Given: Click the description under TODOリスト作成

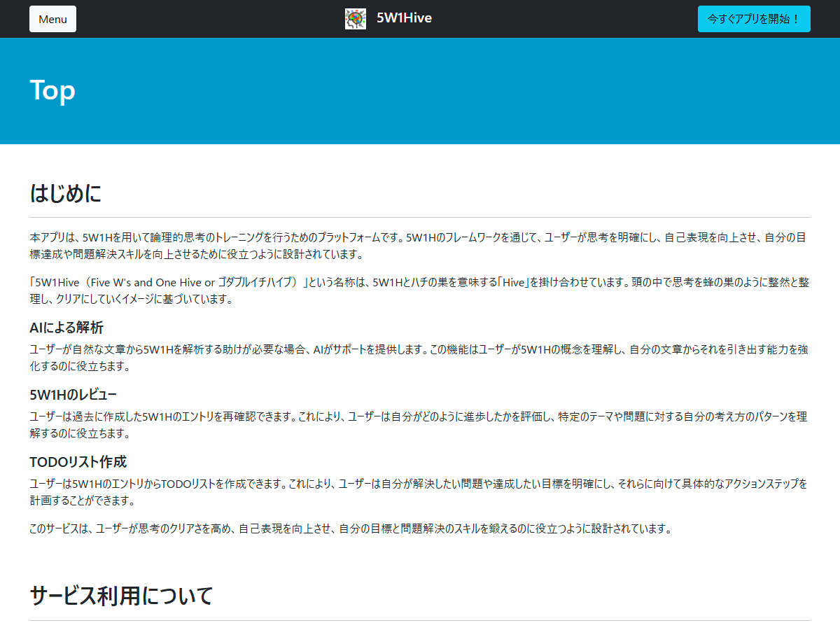Looking at the screenshot, I should [420, 492].
